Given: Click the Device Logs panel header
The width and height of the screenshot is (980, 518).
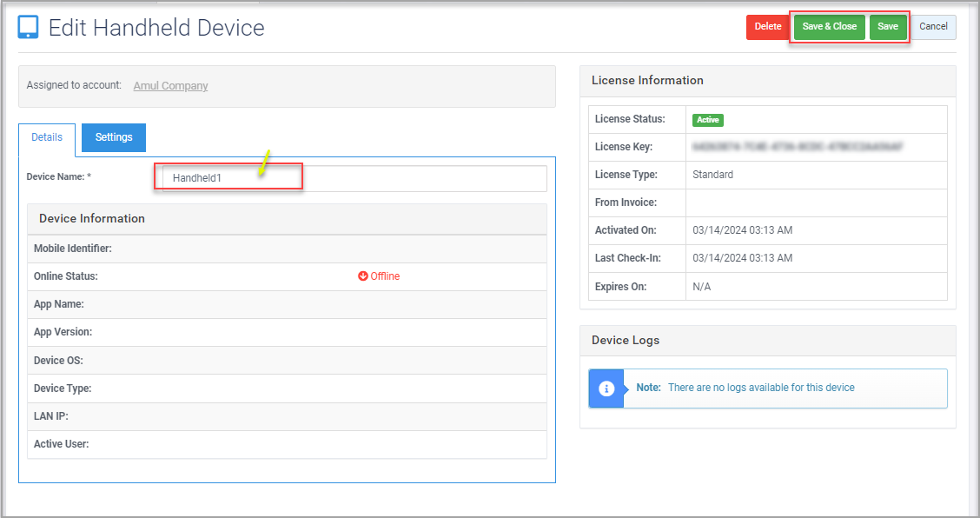Looking at the screenshot, I should (x=767, y=341).
